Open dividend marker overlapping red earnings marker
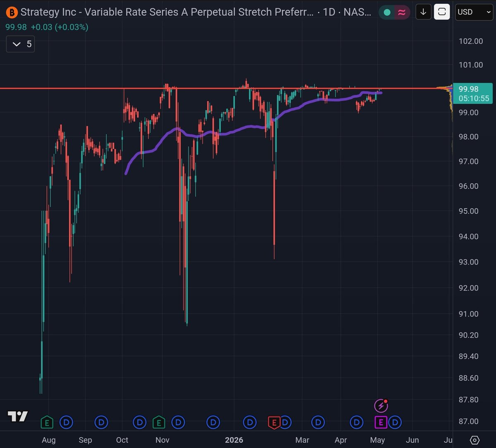Image resolution: width=496 pixels, height=448 pixels. [x=286, y=422]
